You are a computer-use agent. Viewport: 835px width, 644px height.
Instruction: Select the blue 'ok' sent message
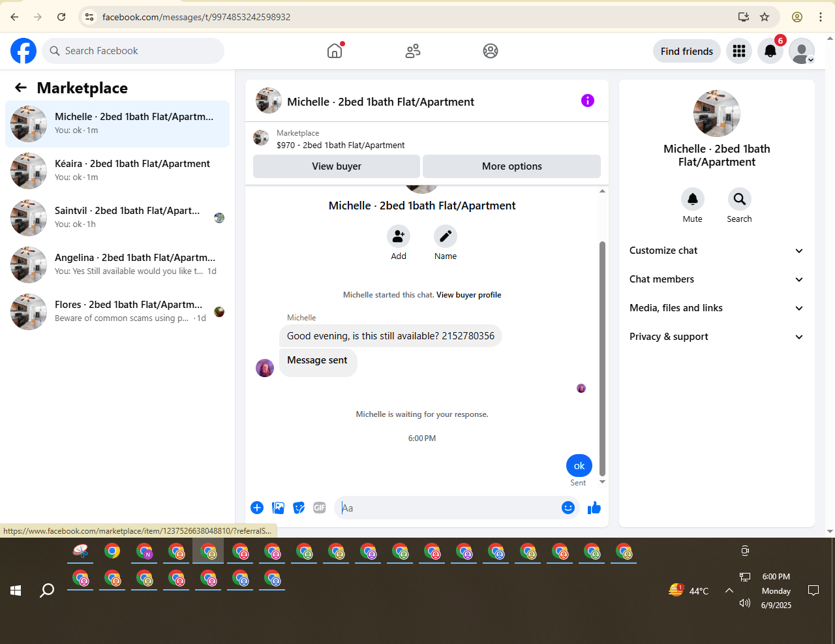[x=579, y=466]
